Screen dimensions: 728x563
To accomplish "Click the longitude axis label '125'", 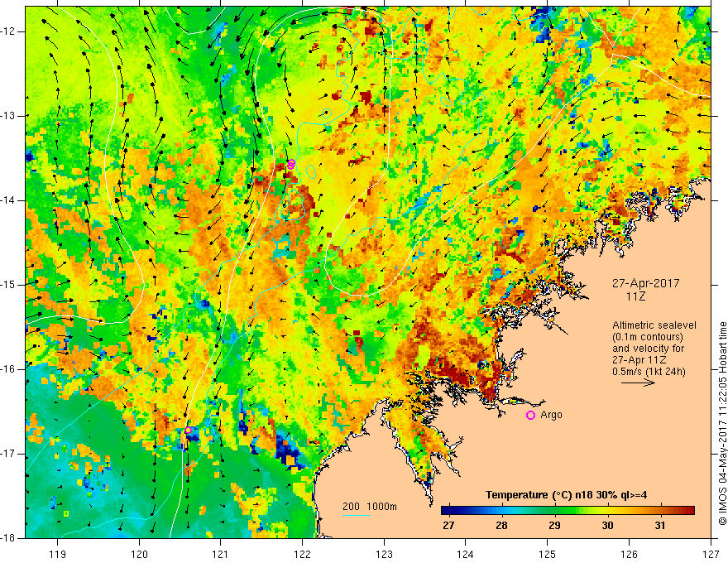I will coord(548,554).
